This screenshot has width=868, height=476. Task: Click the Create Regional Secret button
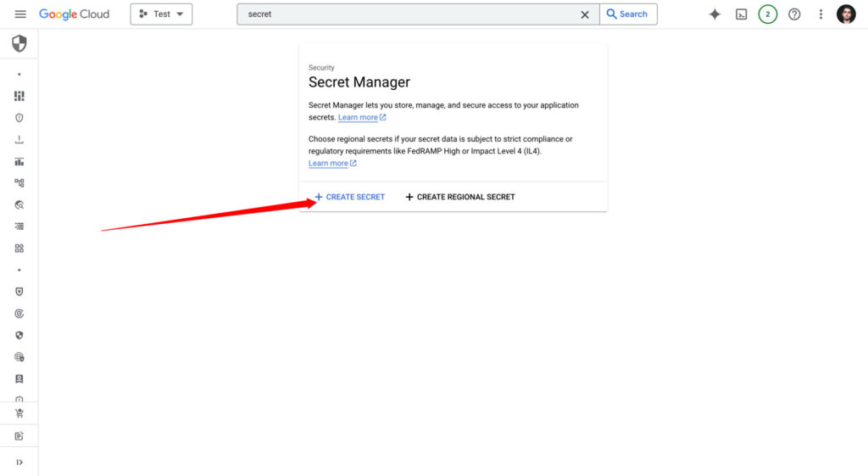pos(460,197)
